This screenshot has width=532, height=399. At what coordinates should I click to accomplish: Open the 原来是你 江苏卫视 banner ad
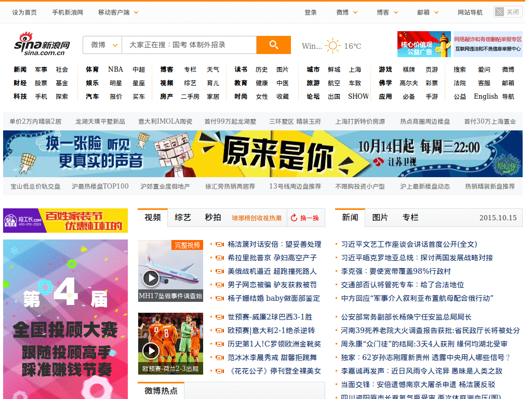262,154
